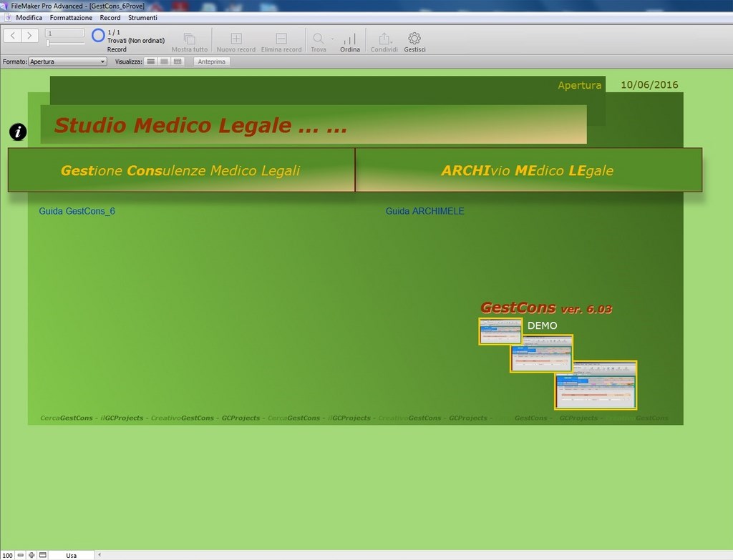Switch to form view icon
733x560 pixels.
(x=150, y=62)
